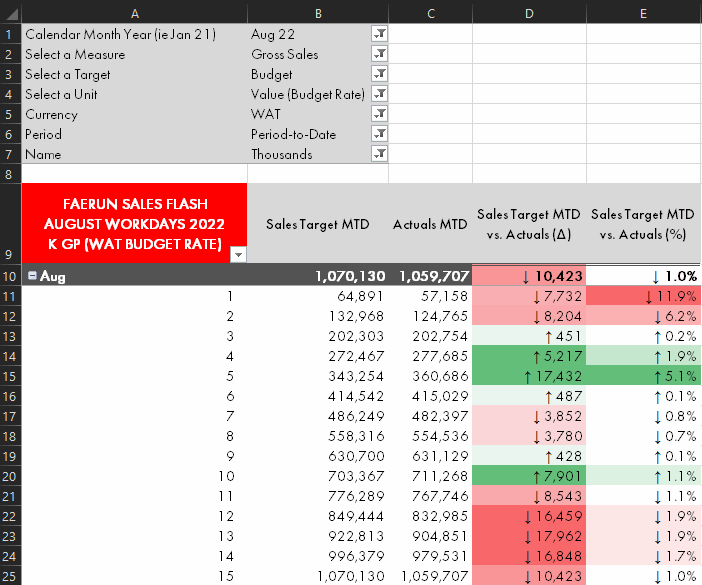
Task: Select column E header
Action: click(x=643, y=13)
